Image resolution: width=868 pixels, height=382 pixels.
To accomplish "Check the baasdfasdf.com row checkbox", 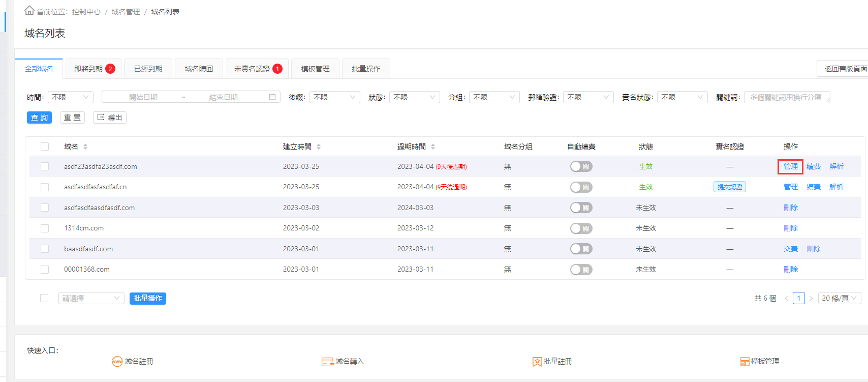I will point(45,249).
